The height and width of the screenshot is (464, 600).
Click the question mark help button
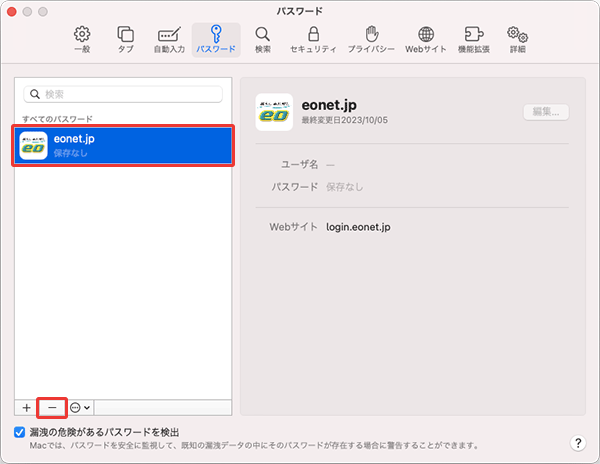click(578, 442)
